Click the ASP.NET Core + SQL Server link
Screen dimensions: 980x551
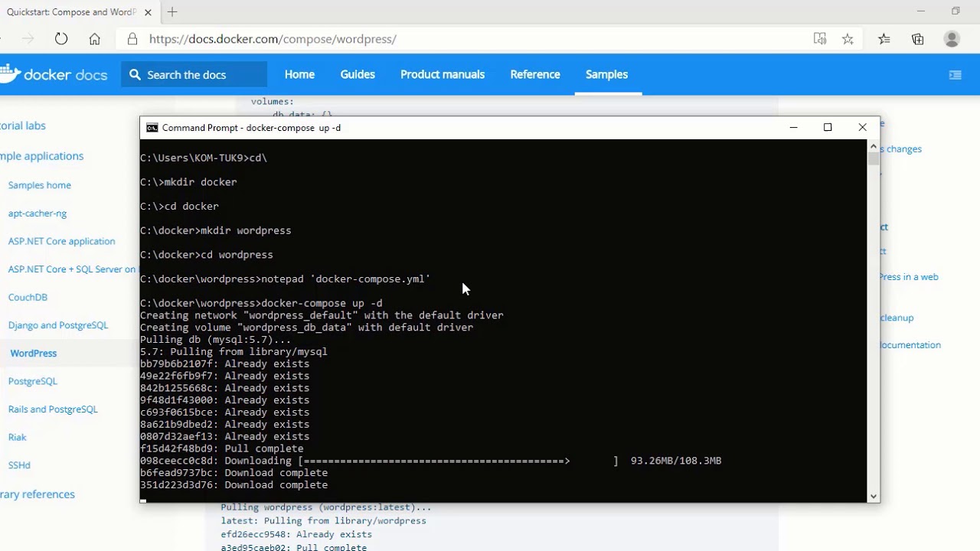click(x=72, y=269)
